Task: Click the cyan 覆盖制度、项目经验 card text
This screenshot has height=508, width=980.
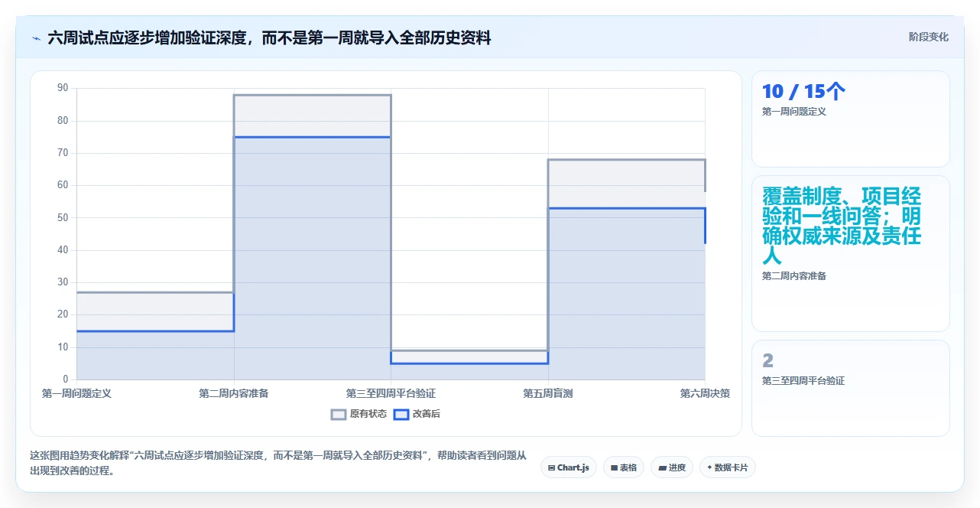Action: tap(842, 226)
